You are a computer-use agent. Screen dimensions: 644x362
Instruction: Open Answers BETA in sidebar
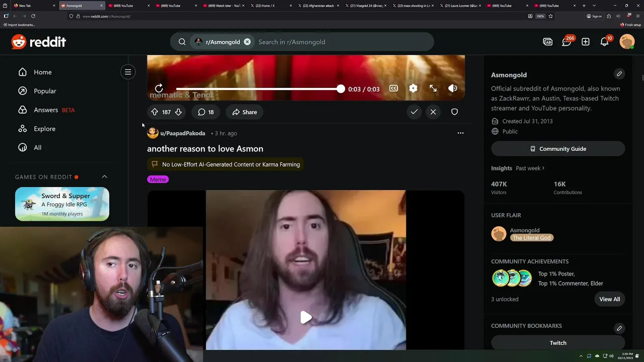tap(46, 110)
